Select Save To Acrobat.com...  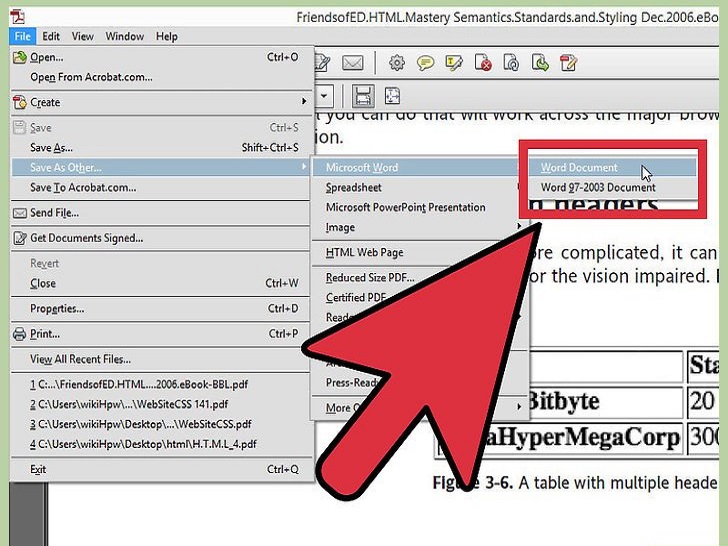tap(161, 188)
